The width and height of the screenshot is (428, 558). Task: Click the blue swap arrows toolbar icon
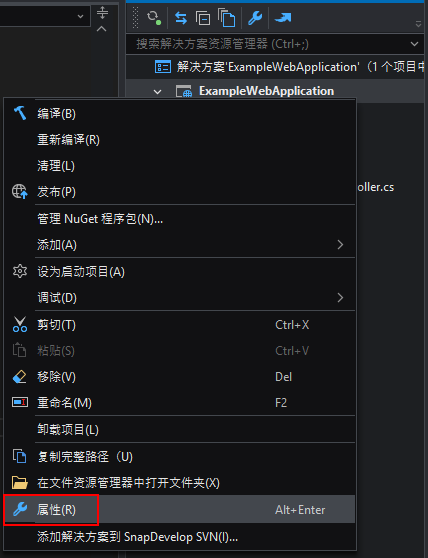[181, 17]
